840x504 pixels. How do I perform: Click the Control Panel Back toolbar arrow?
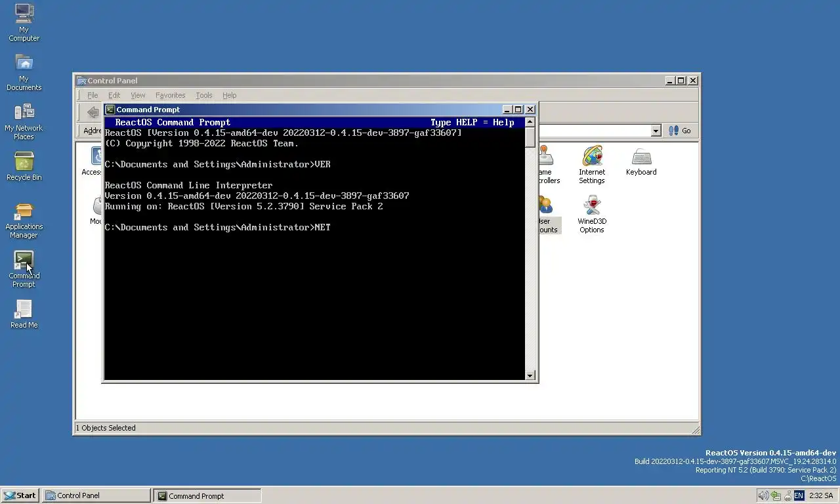pos(93,112)
